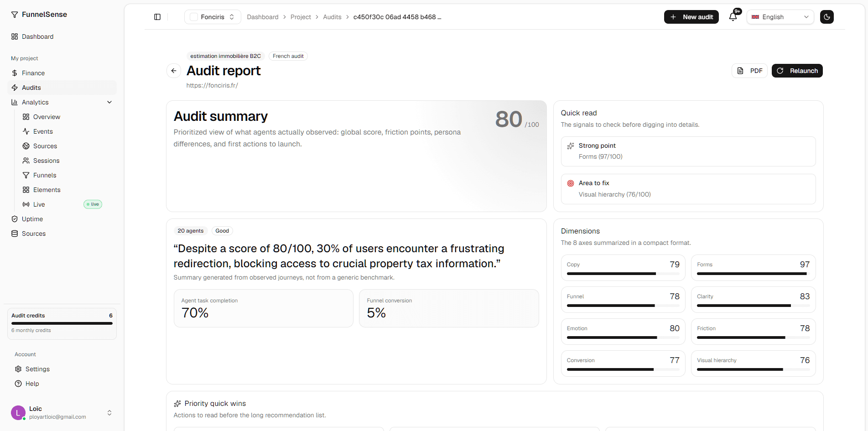Click the Conversion dimension card

(623, 363)
